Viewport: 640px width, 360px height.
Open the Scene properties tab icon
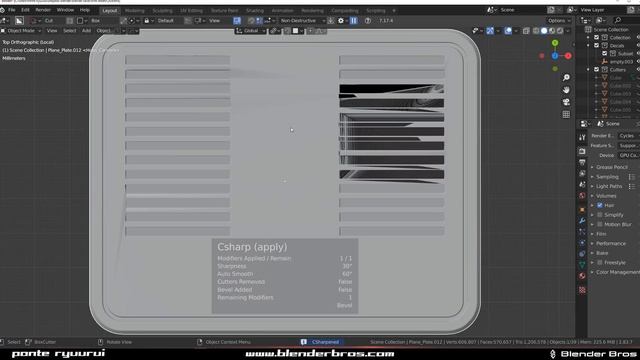(x=582, y=184)
